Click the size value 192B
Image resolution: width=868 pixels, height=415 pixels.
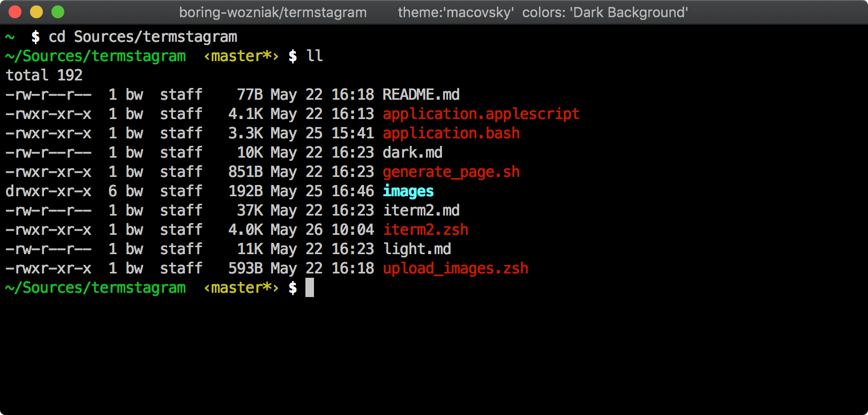[x=245, y=191]
